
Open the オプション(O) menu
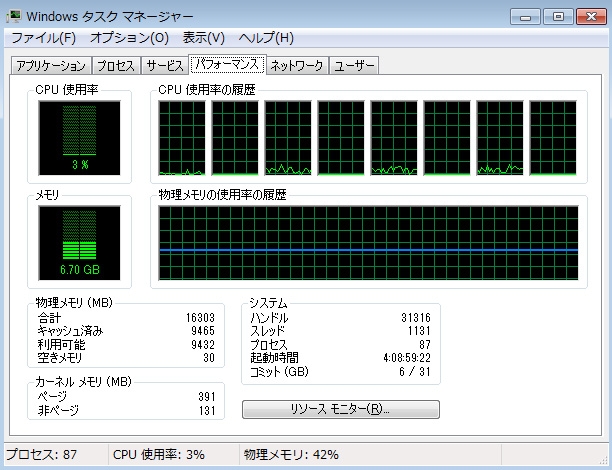(x=129, y=38)
